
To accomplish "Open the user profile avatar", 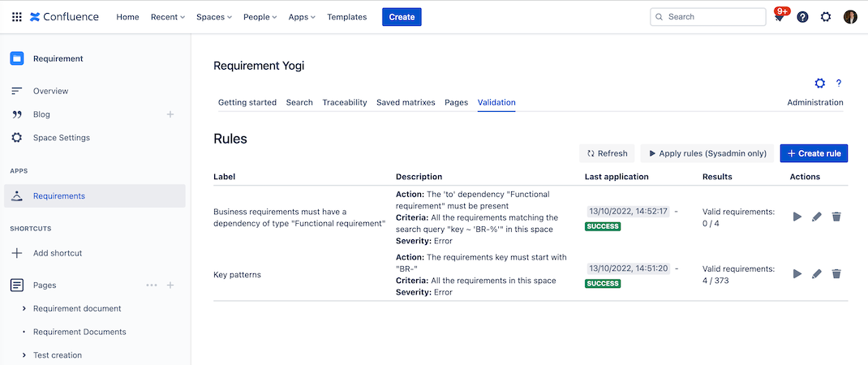I will 850,16.
